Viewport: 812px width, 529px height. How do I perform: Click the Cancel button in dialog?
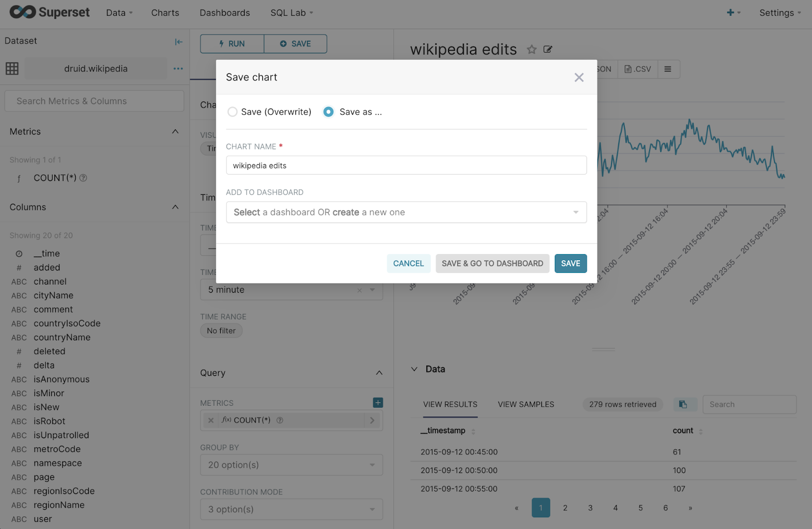(x=408, y=264)
